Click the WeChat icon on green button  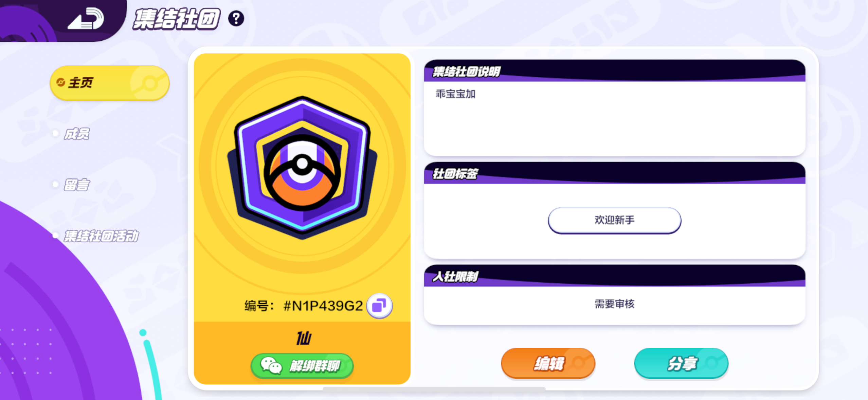coord(271,365)
